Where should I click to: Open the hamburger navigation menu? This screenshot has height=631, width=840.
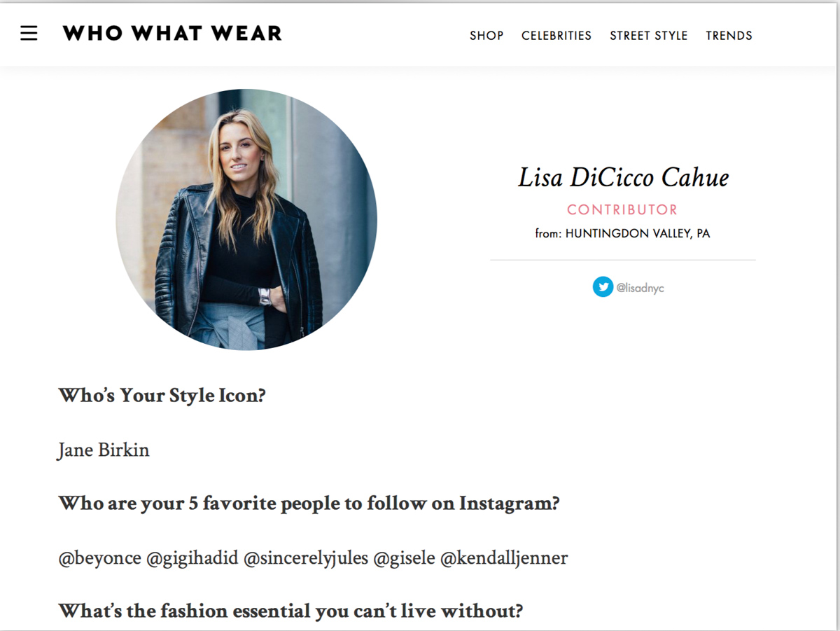point(29,34)
